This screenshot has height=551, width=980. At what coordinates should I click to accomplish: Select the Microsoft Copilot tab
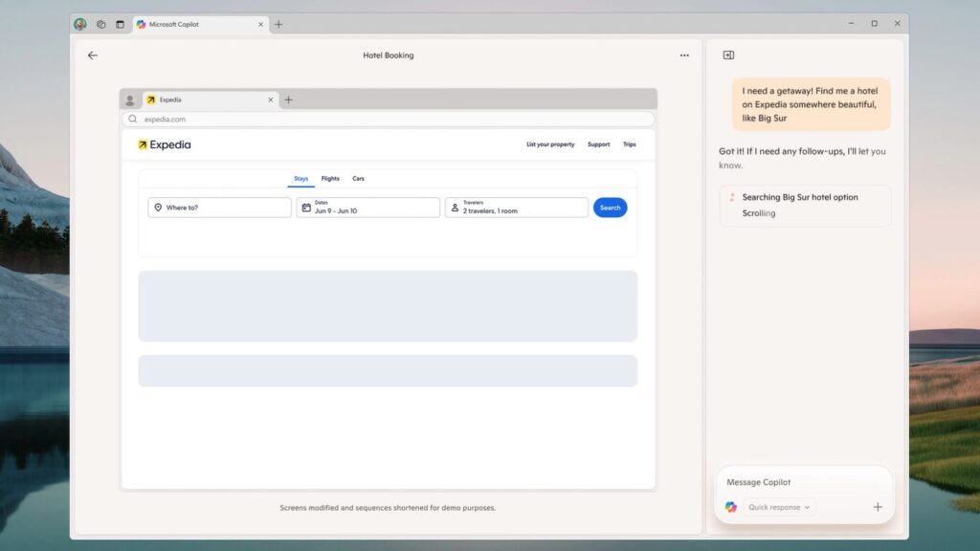point(201,24)
